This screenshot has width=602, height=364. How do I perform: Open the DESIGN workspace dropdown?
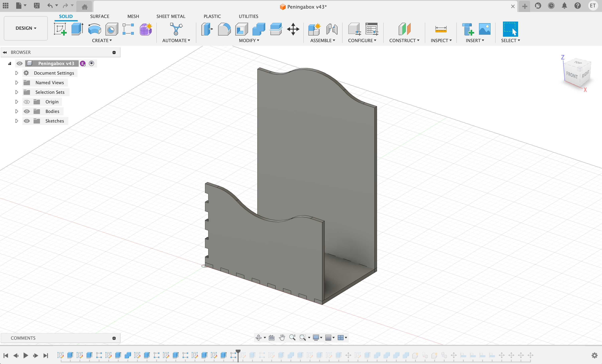[26, 28]
